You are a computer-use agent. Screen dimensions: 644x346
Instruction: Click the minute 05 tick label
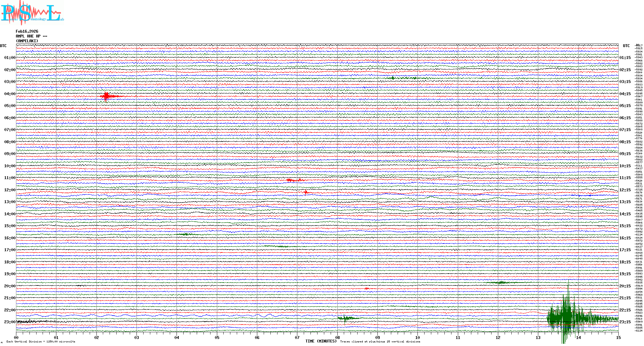click(x=217, y=337)
